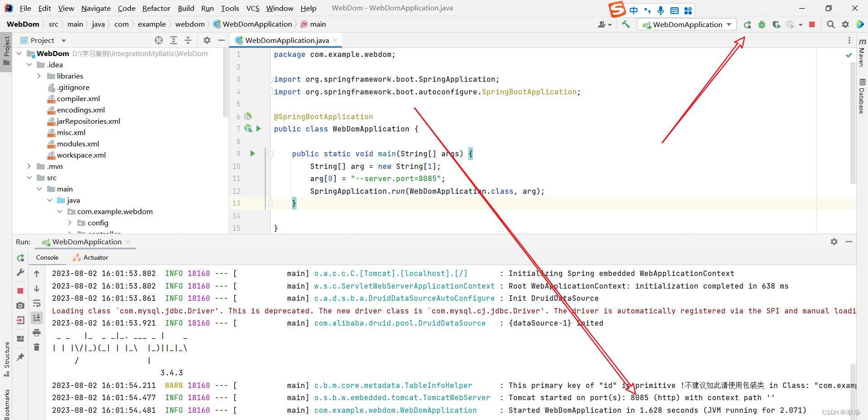
Task: Hide the Project tool window
Action: click(222, 40)
